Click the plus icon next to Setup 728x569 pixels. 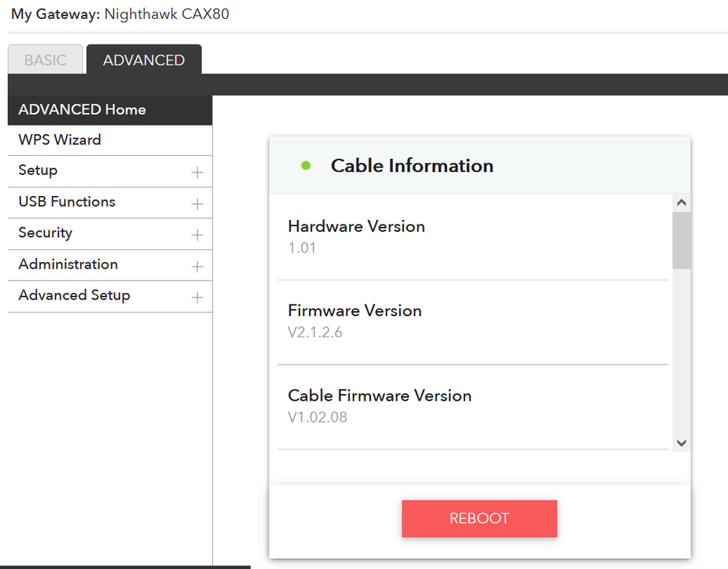pyautogui.click(x=197, y=171)
